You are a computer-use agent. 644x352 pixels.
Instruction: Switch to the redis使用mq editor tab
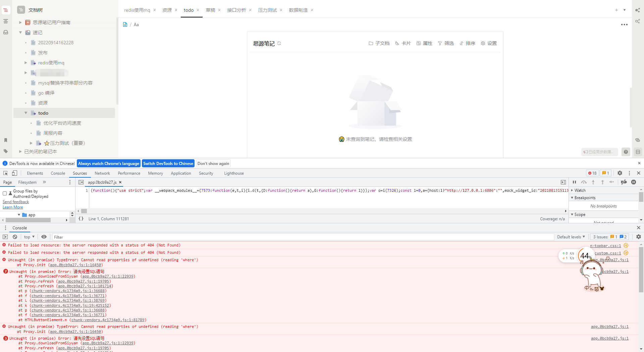137,10
